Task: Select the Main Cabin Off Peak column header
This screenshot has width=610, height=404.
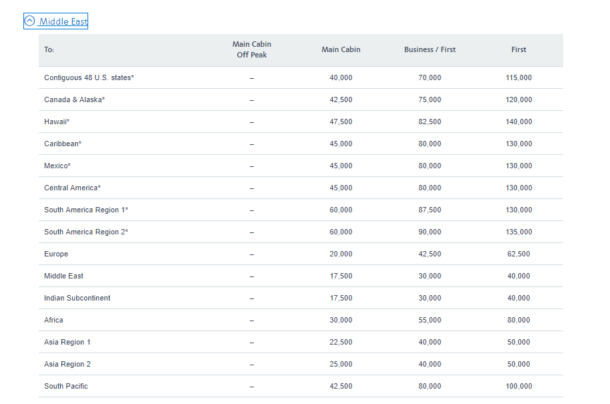Action: [252, 49]
